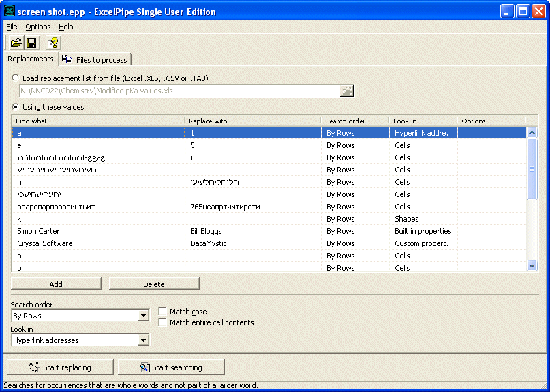
Task: Click the list scroll up arrow
Action: pos(532,133)
